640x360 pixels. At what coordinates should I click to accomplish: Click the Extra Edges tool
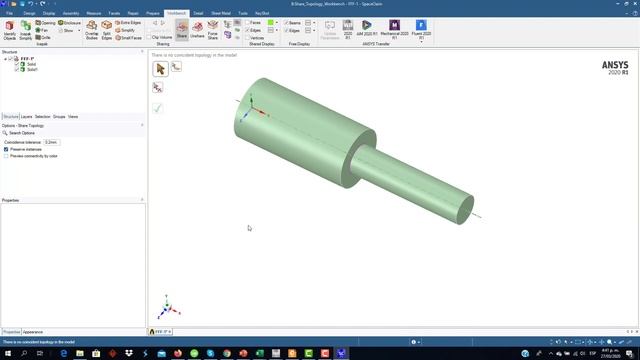[128, 23]
